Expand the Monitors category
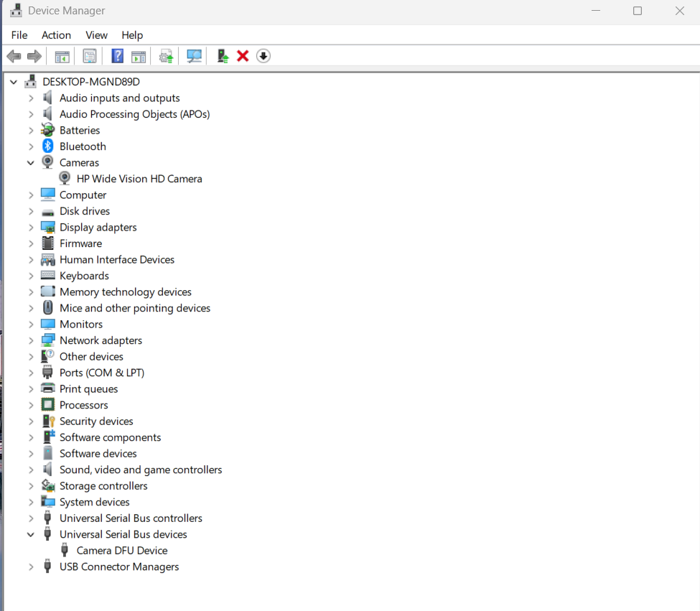 click(x=31, y=325)
